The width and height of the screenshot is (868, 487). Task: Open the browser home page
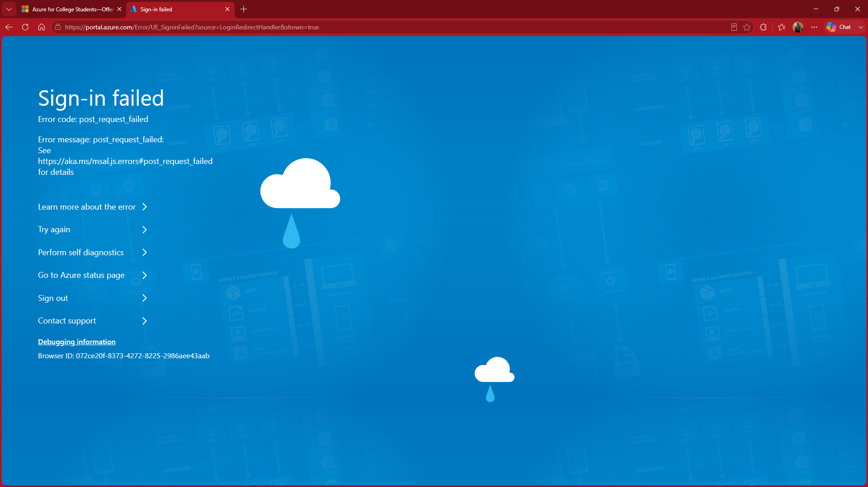pyautogui.click(x=42, y=27)
